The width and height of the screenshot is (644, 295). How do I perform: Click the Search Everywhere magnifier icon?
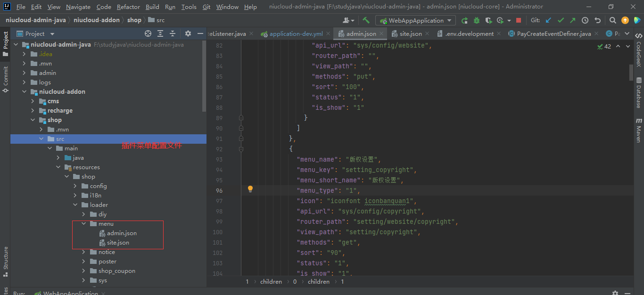[x=612, y=20]
